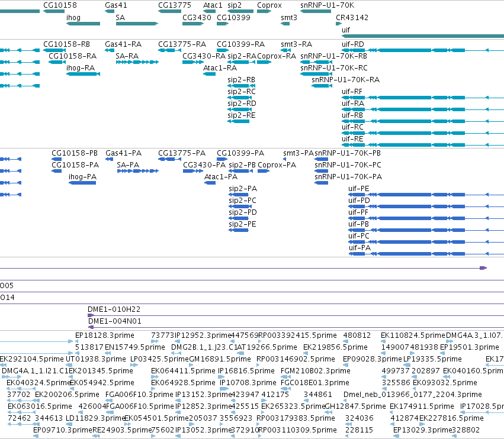Image resolution: width=504 pixels, height=439 pixels.
Task: Select transcript SA-RA
Action: (137, 62)
